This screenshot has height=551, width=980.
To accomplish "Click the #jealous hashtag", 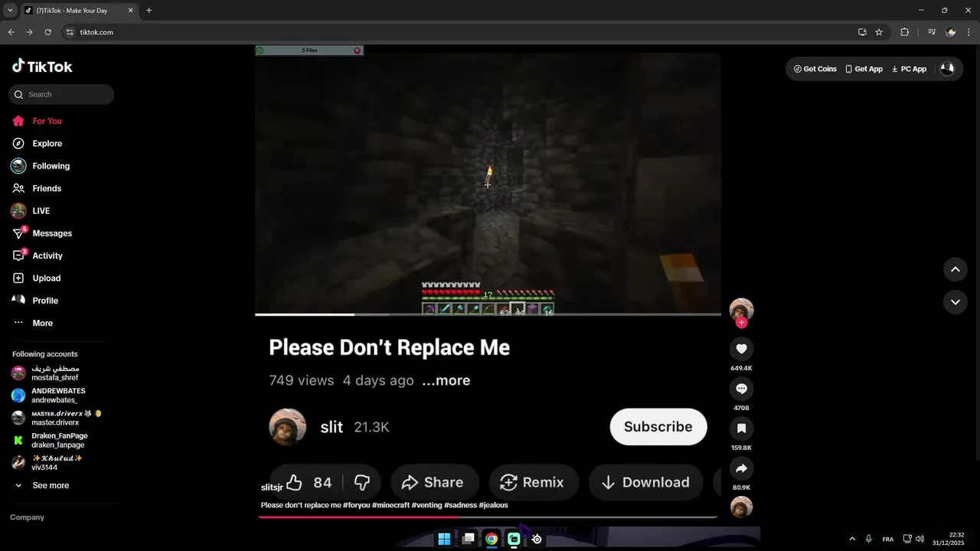I will coord(494,505).
